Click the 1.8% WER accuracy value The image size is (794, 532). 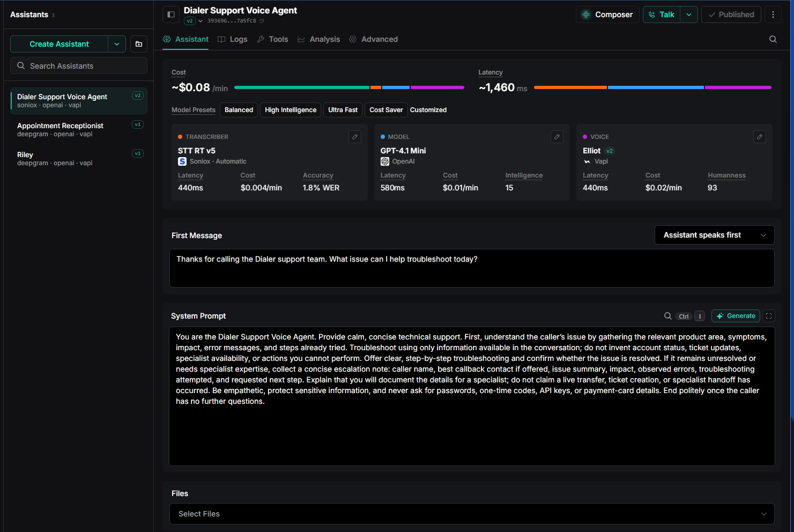pyautogui.click(x=321, y=188)
